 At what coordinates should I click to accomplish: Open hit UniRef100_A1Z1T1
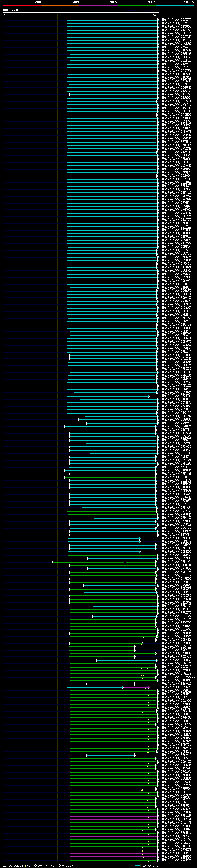pyautogui.click(x=177, y=23)
